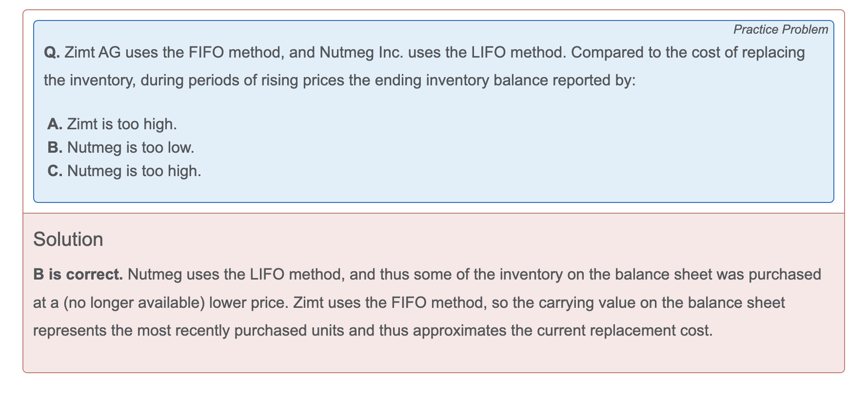Select answer B, Nutmeg is too low
Image resolution: width=868 pixels, height=402 pixels.
121,147
